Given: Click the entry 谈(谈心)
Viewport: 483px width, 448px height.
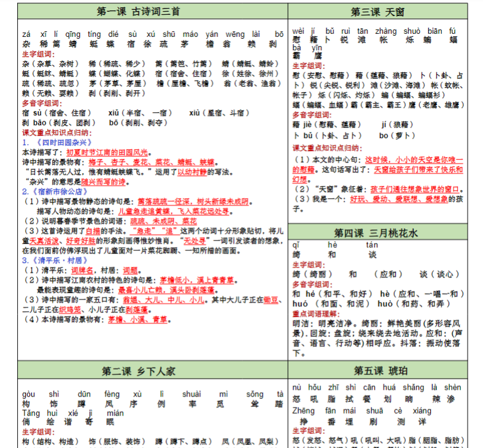Looking at the screenshot, I should pyautogui.click(x=439, y=274).
